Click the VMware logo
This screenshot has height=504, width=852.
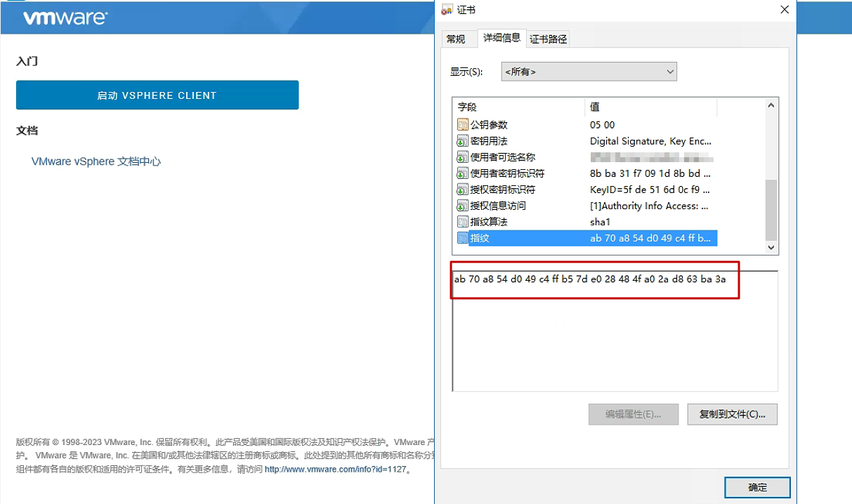(x=65, y=18)
